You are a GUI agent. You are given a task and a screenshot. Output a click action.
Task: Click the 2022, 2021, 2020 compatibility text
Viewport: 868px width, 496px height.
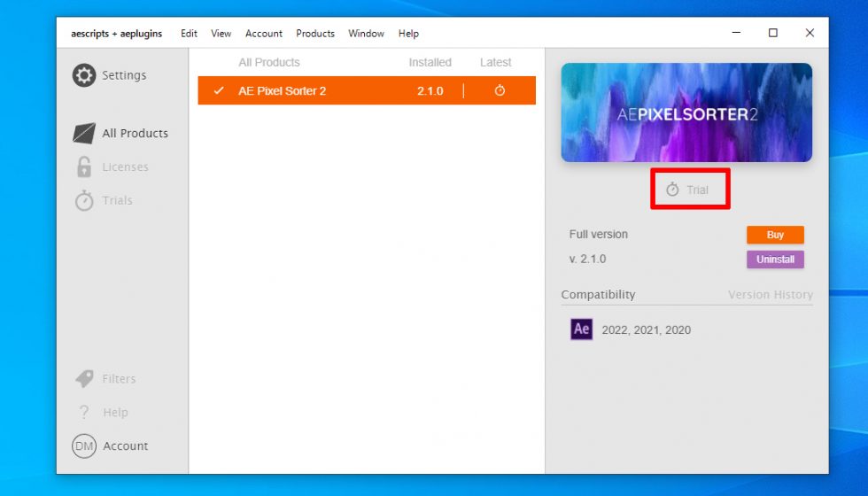(646, 329)
